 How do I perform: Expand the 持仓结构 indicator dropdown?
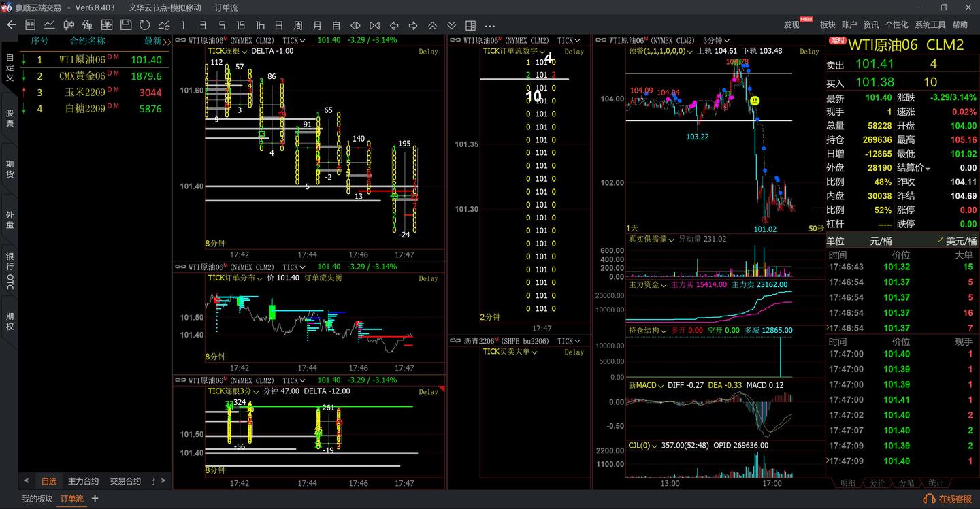[x=647, y=330]
